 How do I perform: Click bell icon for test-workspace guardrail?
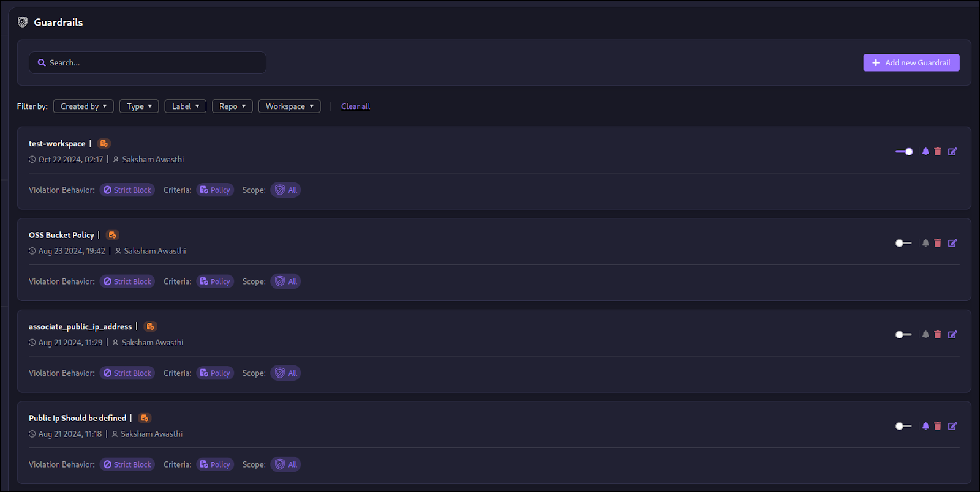[925, 151]
